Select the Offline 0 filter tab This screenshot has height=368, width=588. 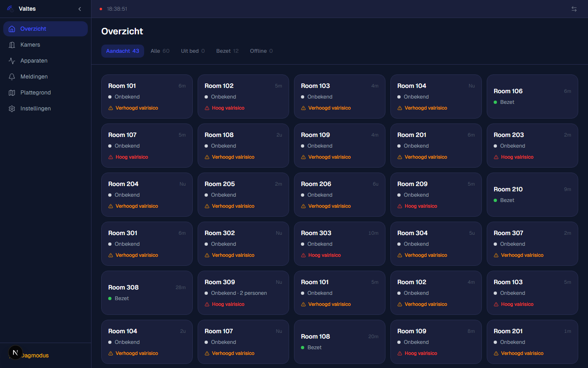pyautogui.click(x=261, y=51)
